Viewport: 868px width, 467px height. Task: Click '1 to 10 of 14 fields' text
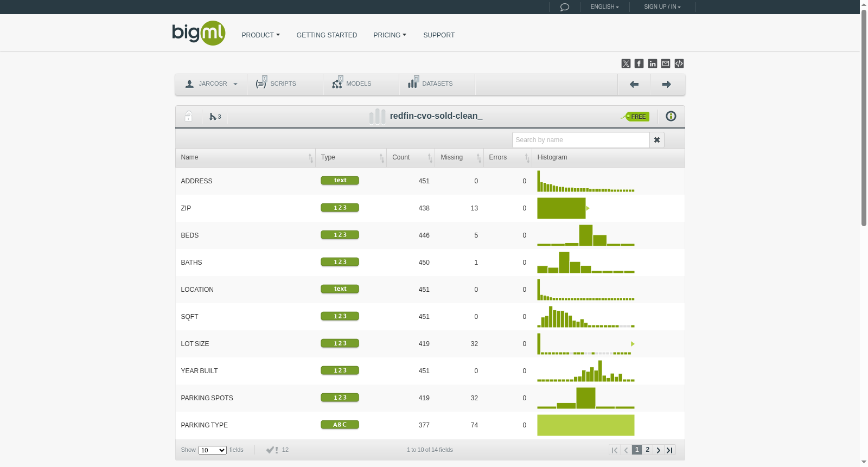(x=430, y=450)
